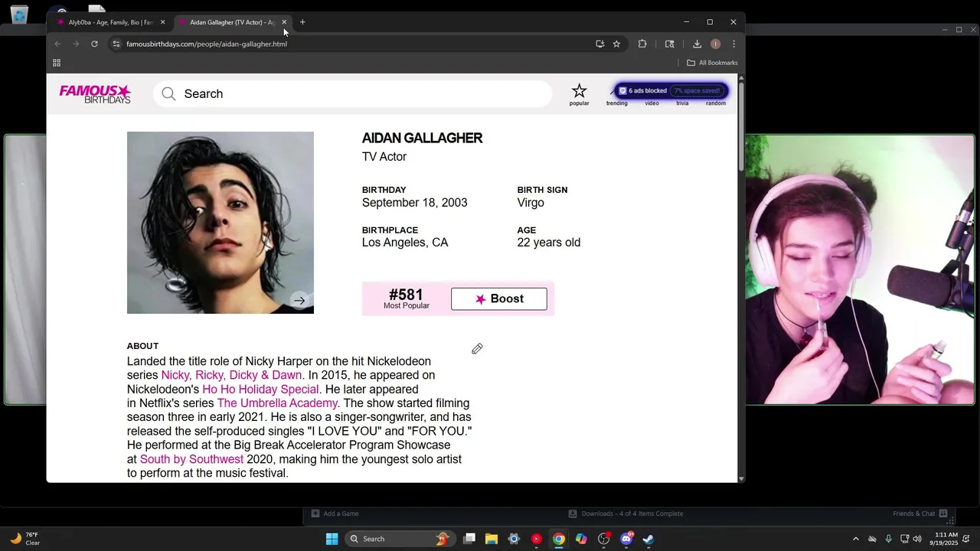Open a new tab with plus button
Screen dimensions: 980x551
(302, 22)
